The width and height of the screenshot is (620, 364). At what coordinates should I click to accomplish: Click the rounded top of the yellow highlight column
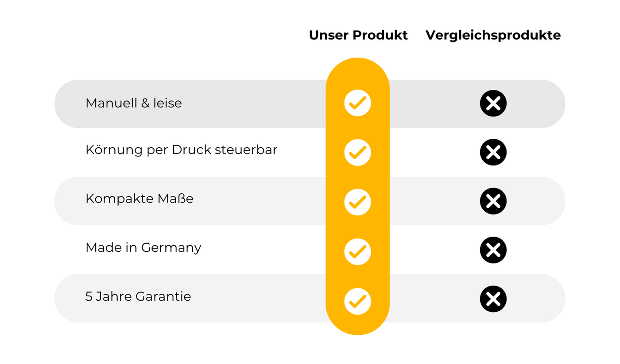(x=357, y=69)
